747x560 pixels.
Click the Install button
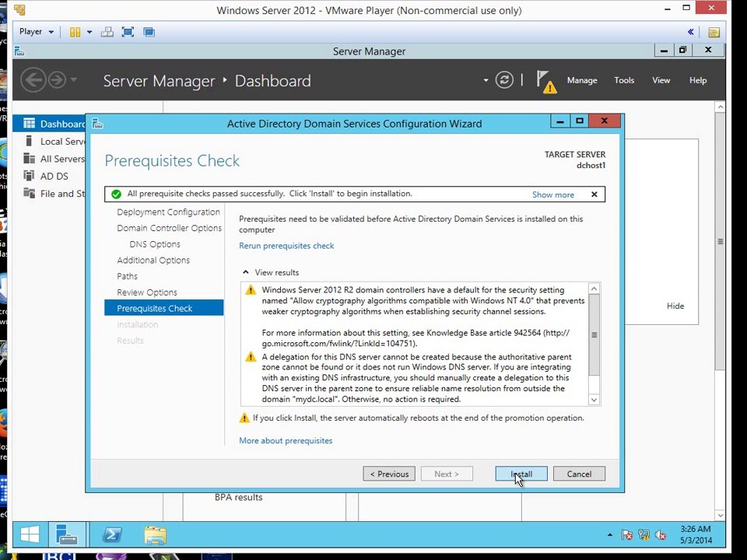(x=521, y=474)
